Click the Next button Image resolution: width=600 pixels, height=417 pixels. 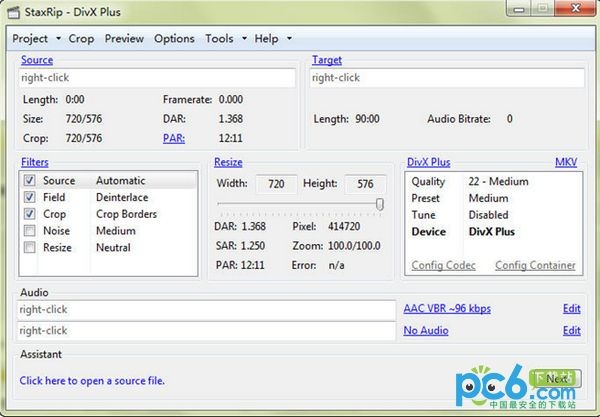(556, 379)
